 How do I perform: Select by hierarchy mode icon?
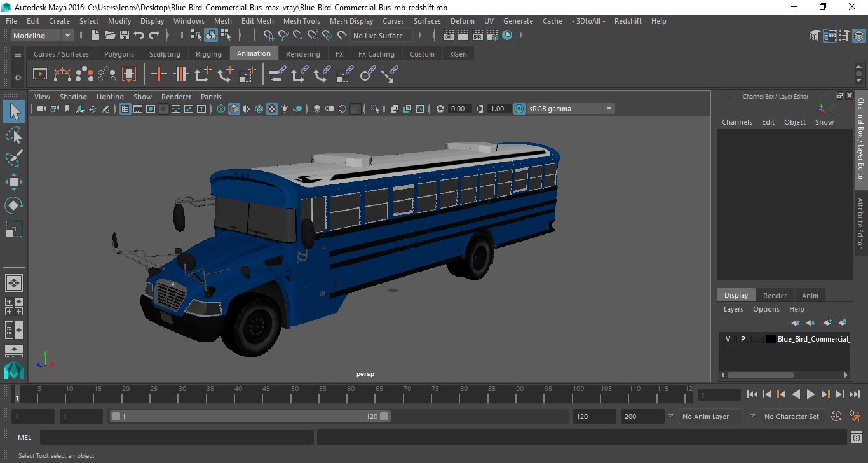click(196, 36)
